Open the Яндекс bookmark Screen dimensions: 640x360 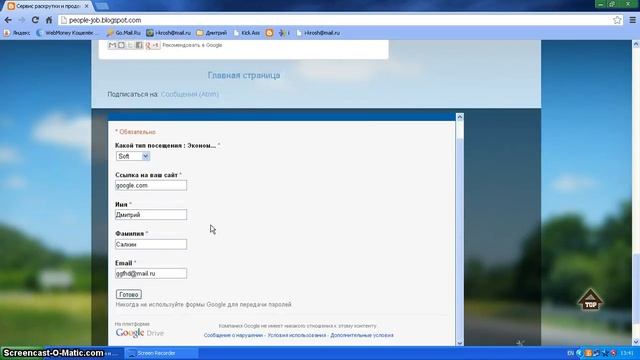[17, 33]
